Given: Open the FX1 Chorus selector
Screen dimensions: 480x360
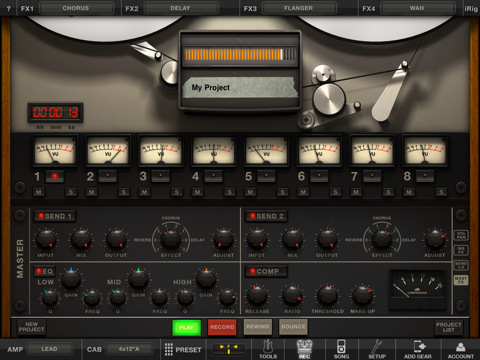Looking at the screenshot, I should [76, 8].
